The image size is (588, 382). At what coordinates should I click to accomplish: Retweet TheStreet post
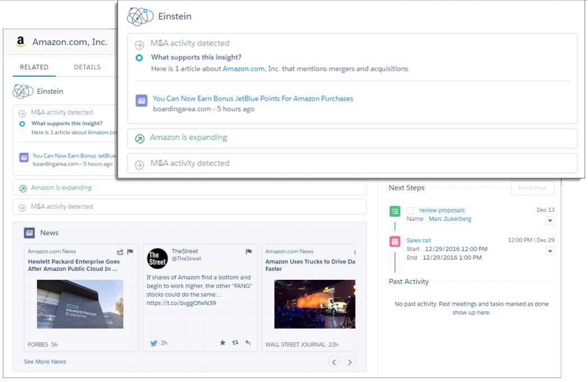(x=235, y=343)
